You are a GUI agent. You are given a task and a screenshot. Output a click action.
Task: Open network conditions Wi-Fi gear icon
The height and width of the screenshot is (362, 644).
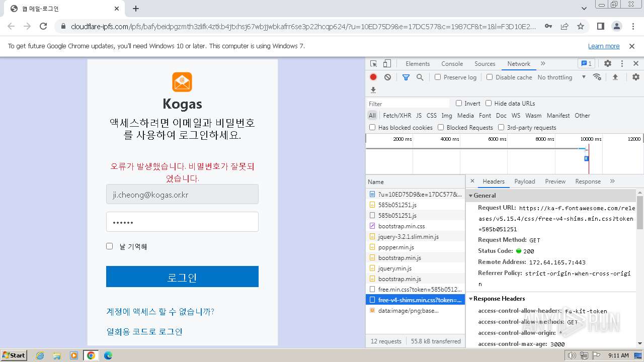coord(597,77)
